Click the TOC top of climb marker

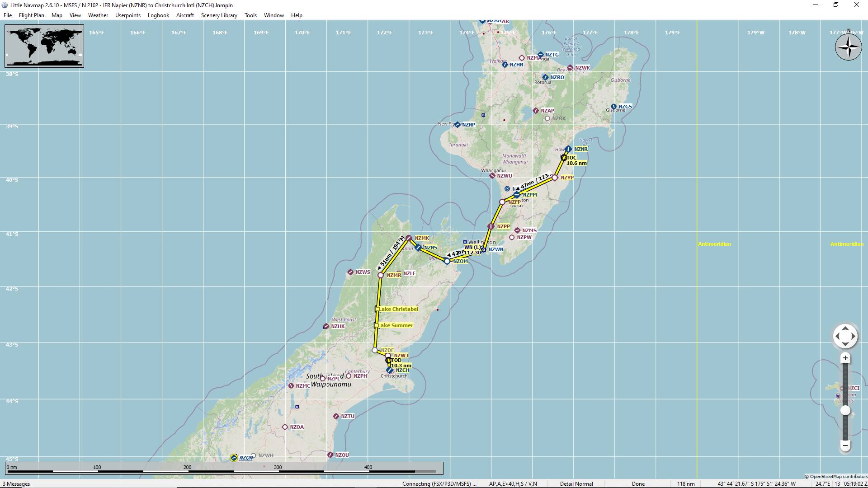564,158
